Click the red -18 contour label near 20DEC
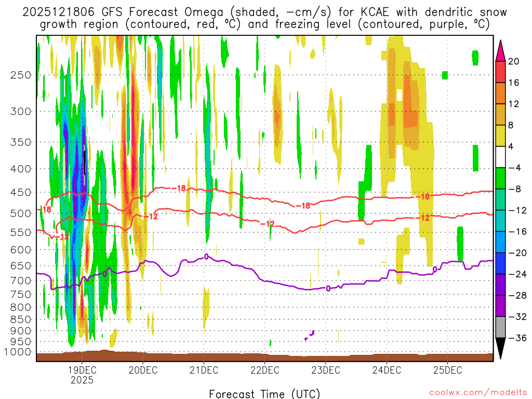This screenshot has width=532, height=399. [181, 188]
